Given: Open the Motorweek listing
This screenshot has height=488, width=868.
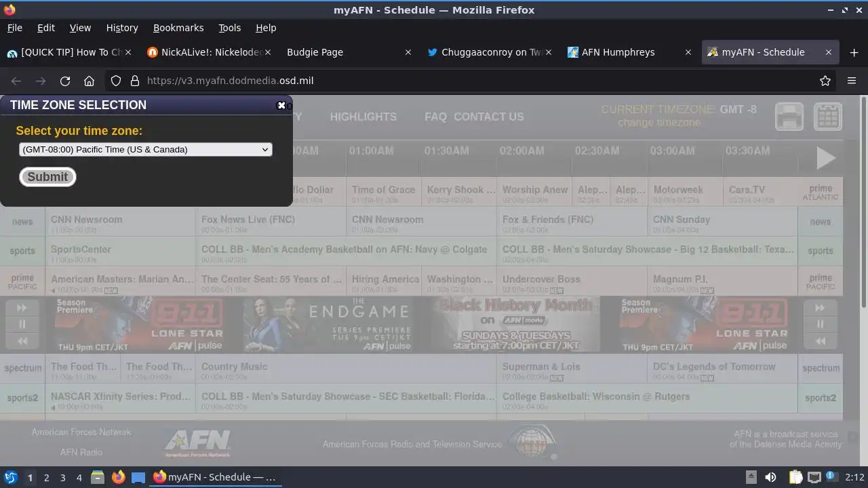Looking at the screenshot, I should [685, 192].
